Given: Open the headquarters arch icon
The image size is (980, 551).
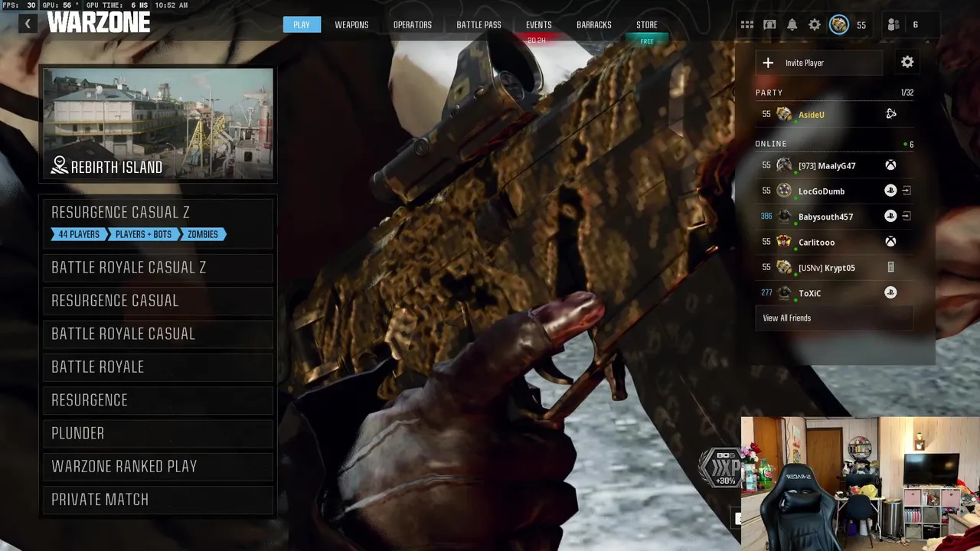Looking at the screenshot, I should tap(769, 24).
